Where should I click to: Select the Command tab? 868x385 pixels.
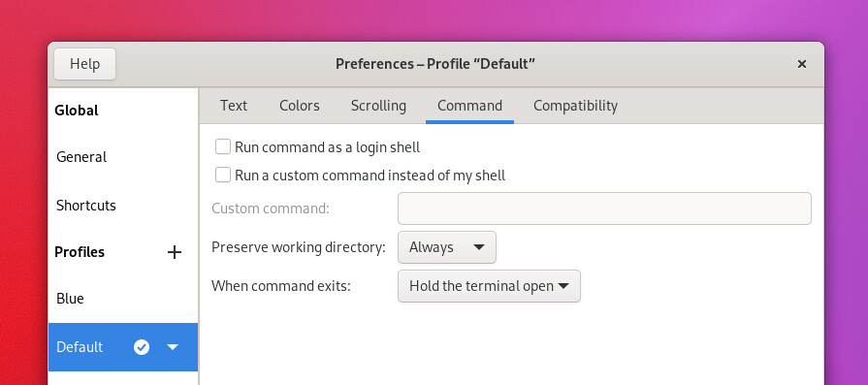pyautogui.click(x=470, y=106)
